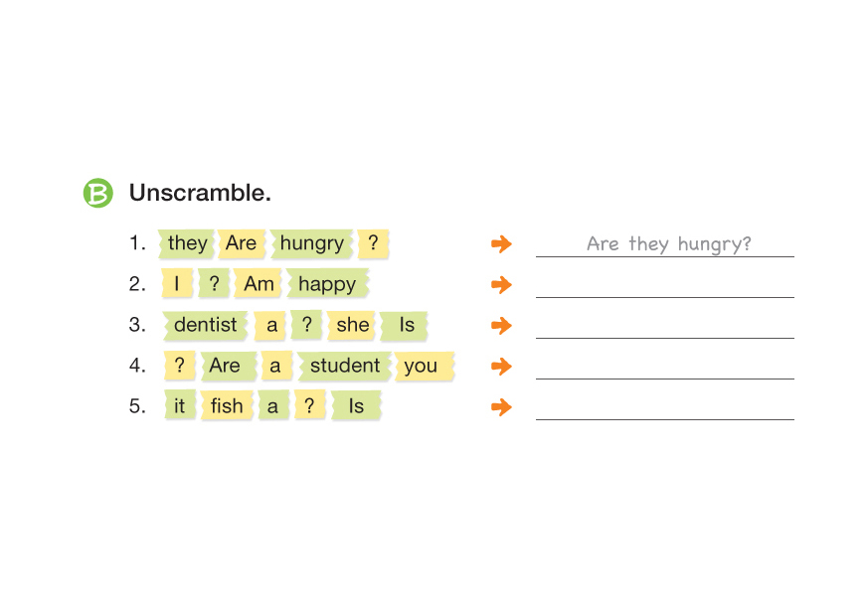Viewport: 868px width, 608px height.
Task: Click the example answer 'Are they hungry?'
Action: pyautogui.click(x=668, y=244)
